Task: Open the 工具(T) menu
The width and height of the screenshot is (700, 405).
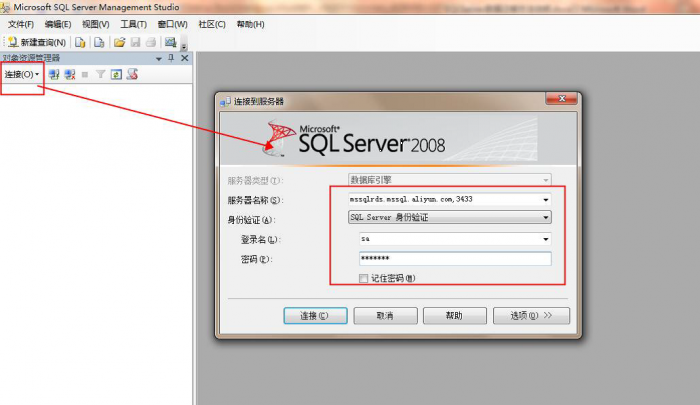Action: pos(133,24)
